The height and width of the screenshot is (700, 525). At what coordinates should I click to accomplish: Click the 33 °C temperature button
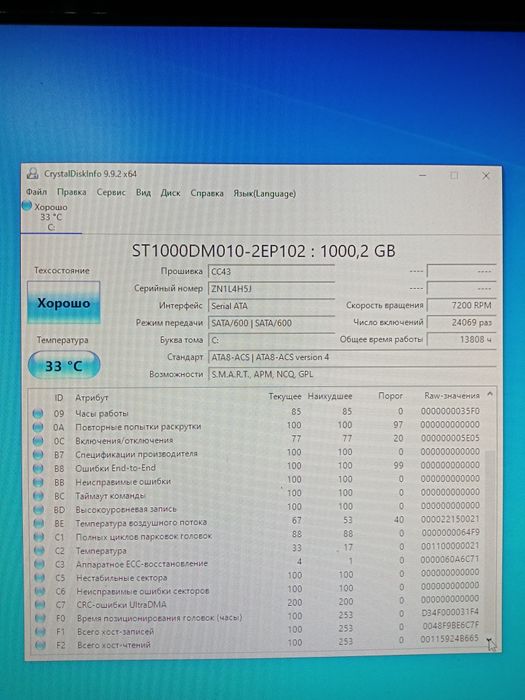coord(64,366)
